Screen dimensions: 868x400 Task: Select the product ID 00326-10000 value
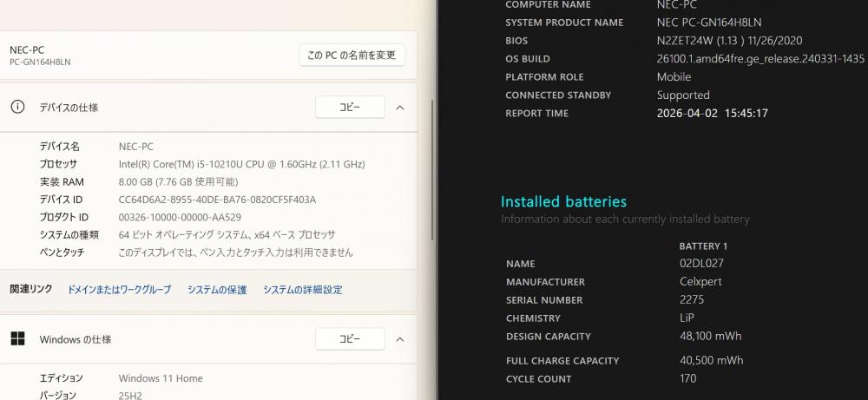coord(180,218)
